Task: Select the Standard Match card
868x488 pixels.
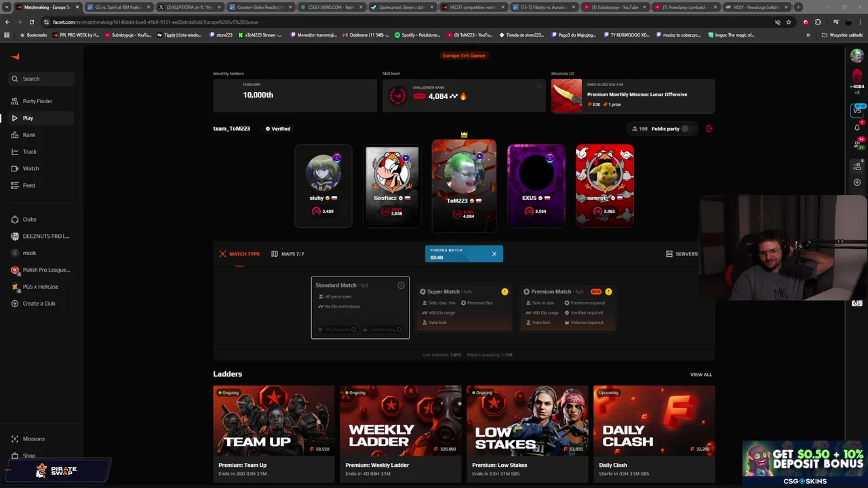Action: pyautogui.click(x=360, y=308)
